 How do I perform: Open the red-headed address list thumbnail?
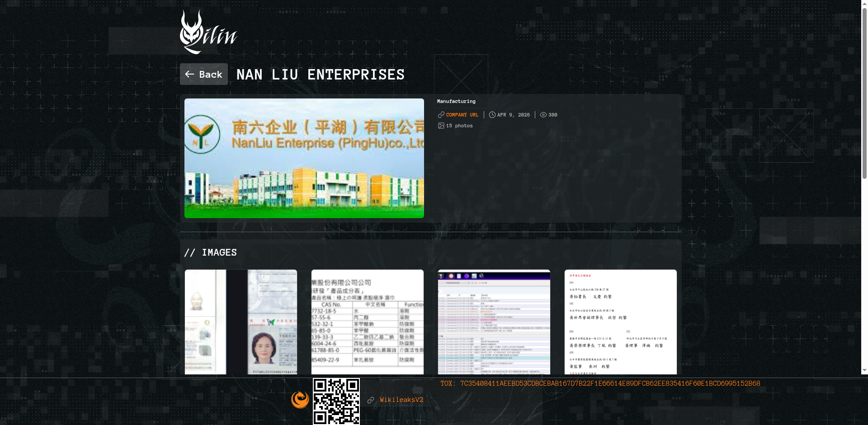[x=621, y=322]
